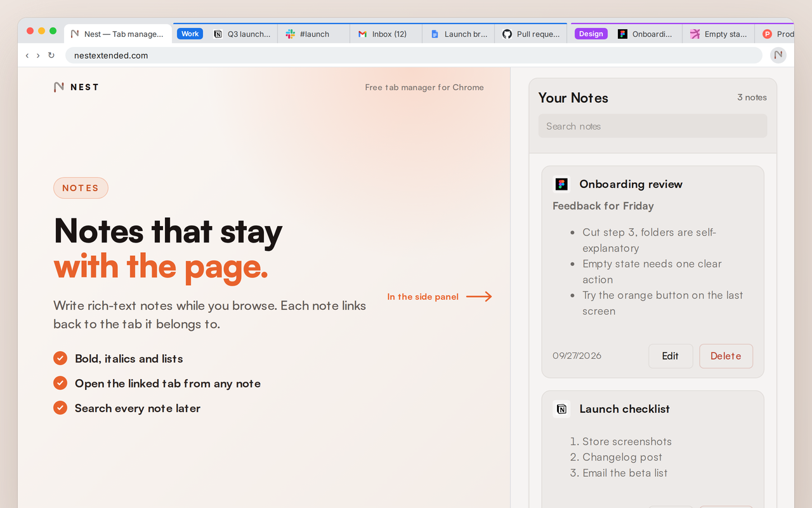Click the Slack icon on the #launch tab
This screenshot has height=508, width=812.
click(x=291, y=34)
